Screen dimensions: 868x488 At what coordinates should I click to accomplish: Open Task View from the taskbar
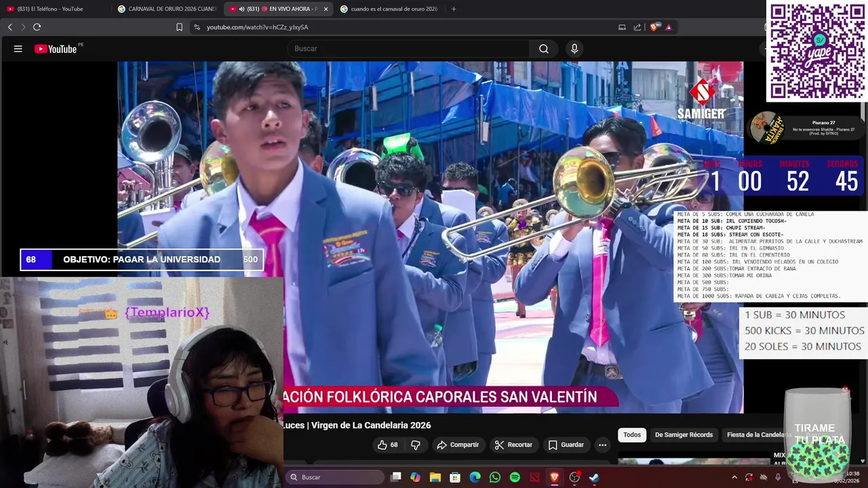396,477
